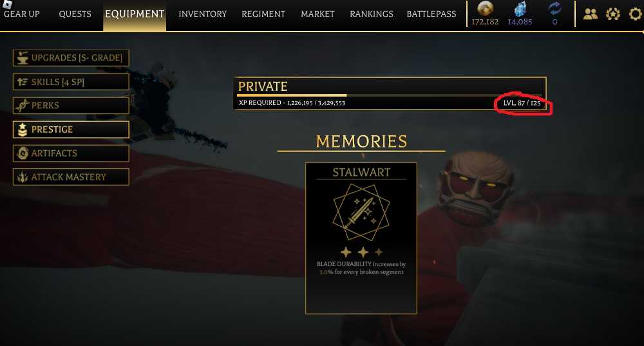Switch to the Quests tab
This screenshot has height=346, width=644.
tap(75, 14)
